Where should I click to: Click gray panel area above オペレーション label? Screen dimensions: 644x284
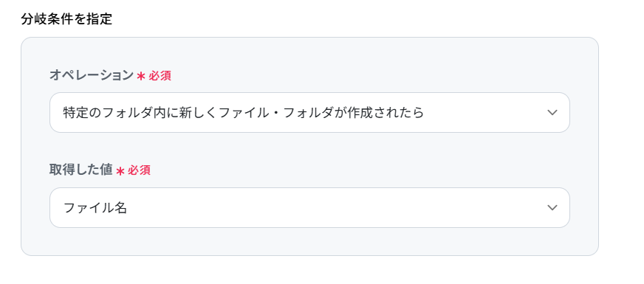click(x=309, y=52)
